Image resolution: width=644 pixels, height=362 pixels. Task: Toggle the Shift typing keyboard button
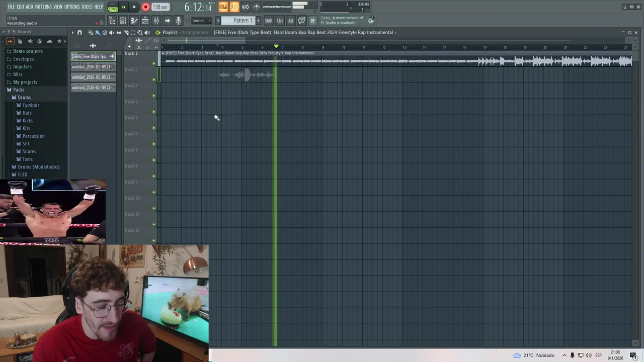(269, 21)
